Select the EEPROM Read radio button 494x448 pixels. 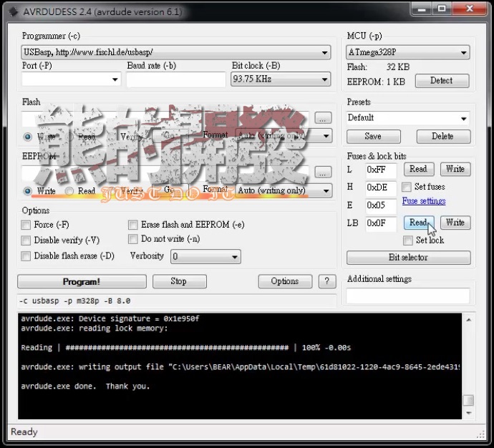[69, 191]
